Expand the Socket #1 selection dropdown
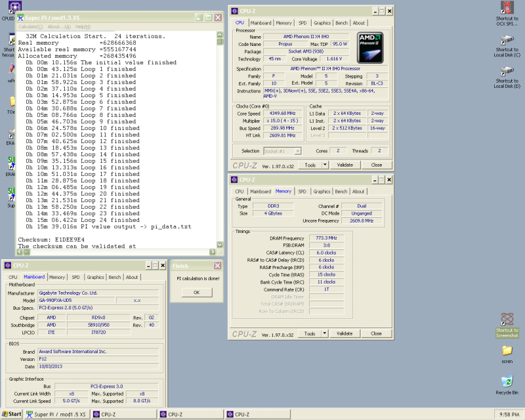 click(x=297, y=151)
